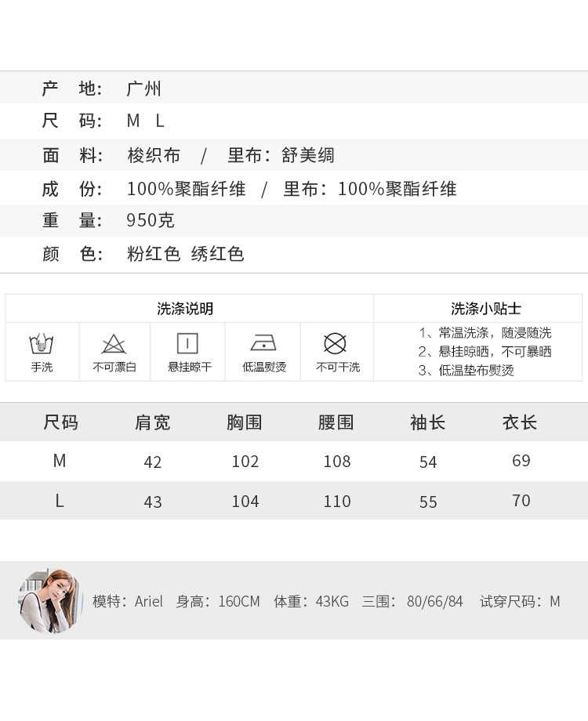Click bust value 104 in L row

click(245, 502)
